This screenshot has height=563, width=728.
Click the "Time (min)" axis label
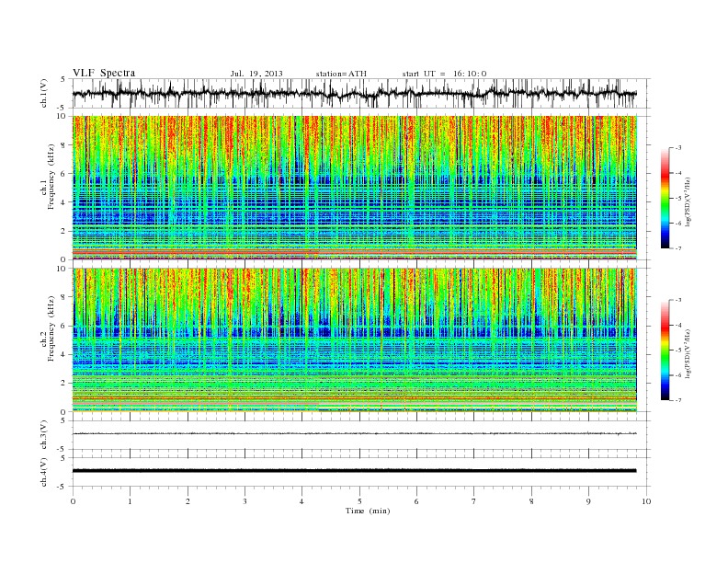(x=368, y=511)
